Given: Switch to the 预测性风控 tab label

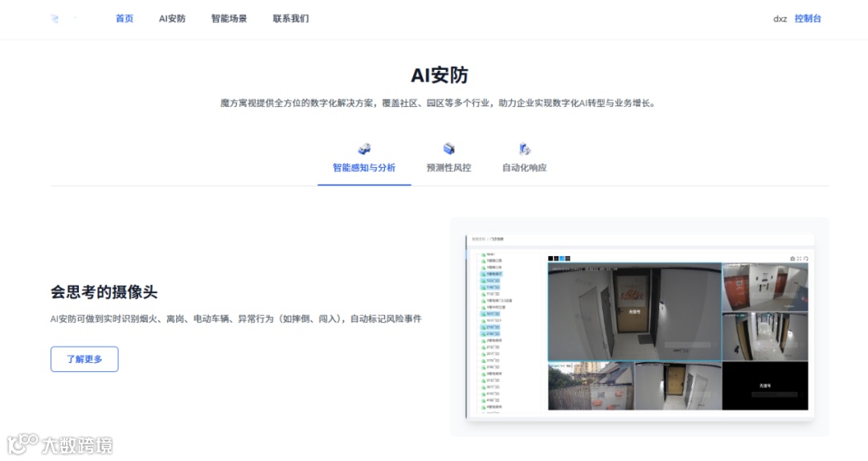Looking at the screenshot, I should (x=449, y=168).
